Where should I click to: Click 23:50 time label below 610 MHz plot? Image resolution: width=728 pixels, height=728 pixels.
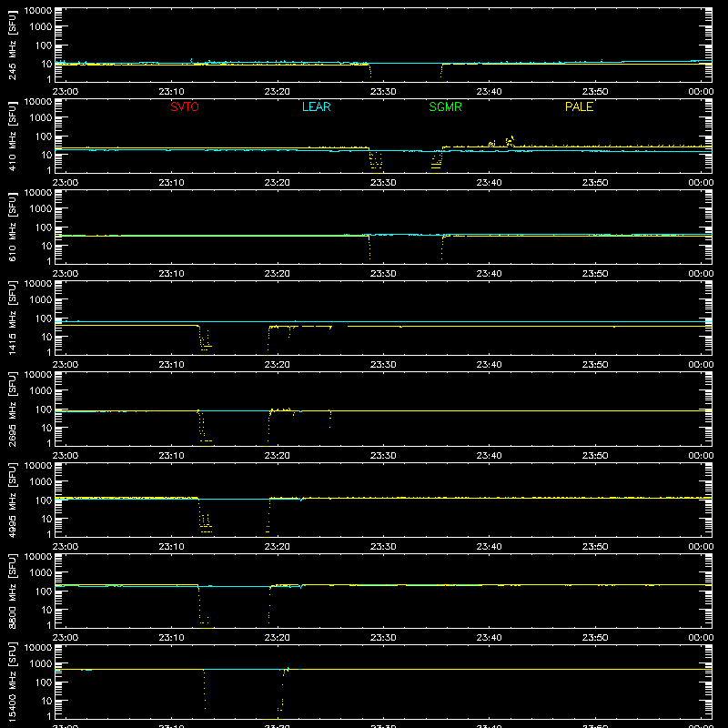595,274
